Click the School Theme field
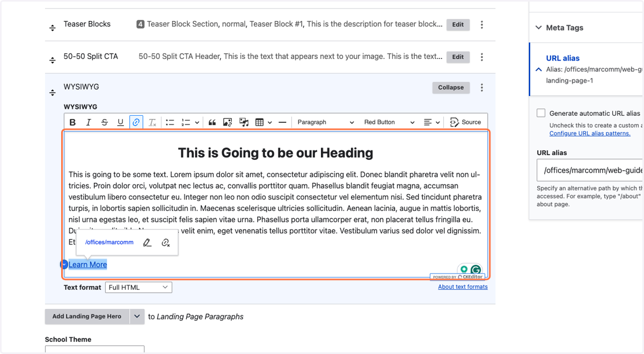644x354 pixels. [x=94, y=350]
